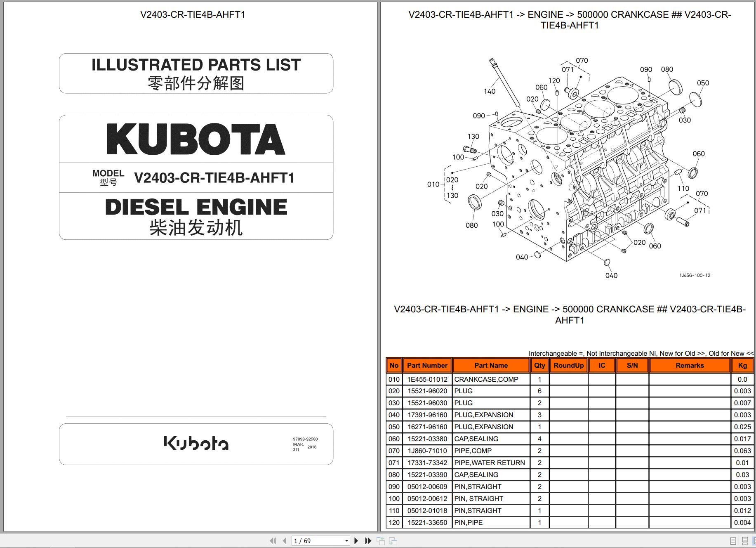Go to next view icon
This screenshot has height=548, width=756.
[393, 541]
